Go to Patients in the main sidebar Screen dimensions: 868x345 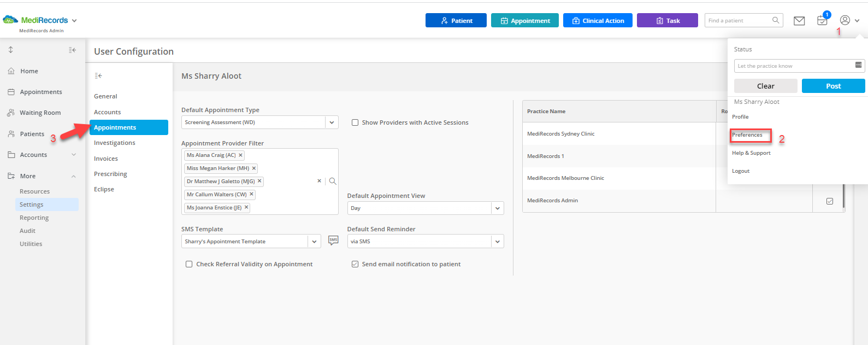(x=32, y=134)
